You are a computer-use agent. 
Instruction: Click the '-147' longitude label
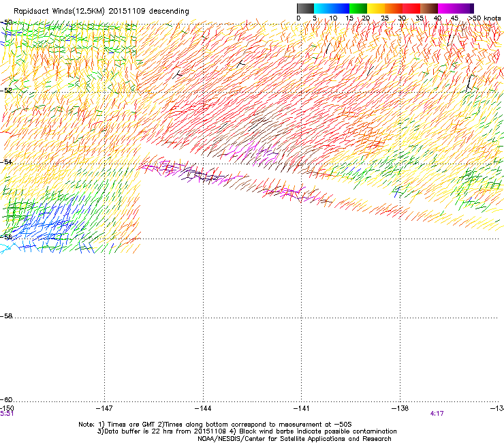(104, 408)
